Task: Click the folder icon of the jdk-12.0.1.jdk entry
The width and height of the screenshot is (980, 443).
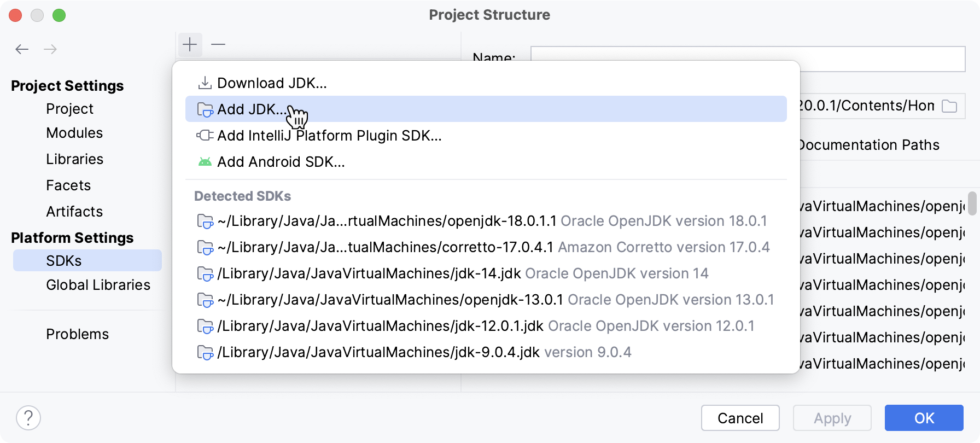Action: coord(205,326)
